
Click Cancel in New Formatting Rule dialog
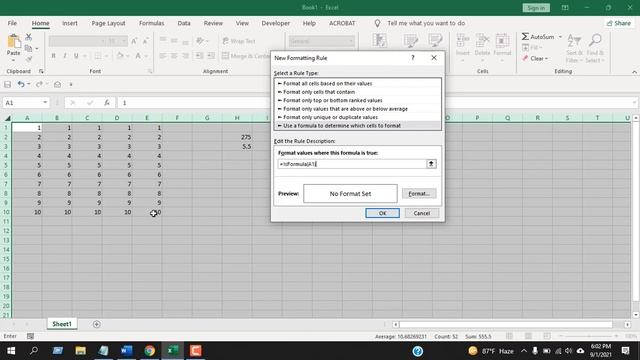point(422,213)
